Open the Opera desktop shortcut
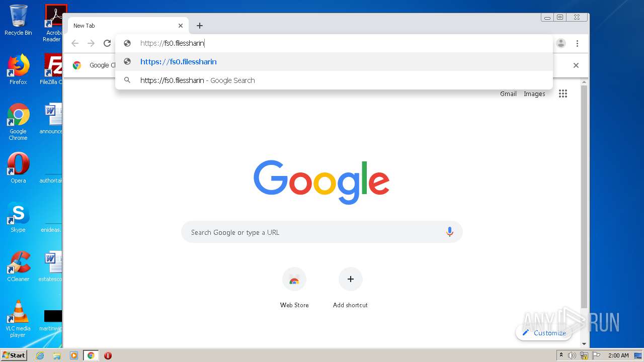This screenshot has width=644, height=362. point(18,168)
